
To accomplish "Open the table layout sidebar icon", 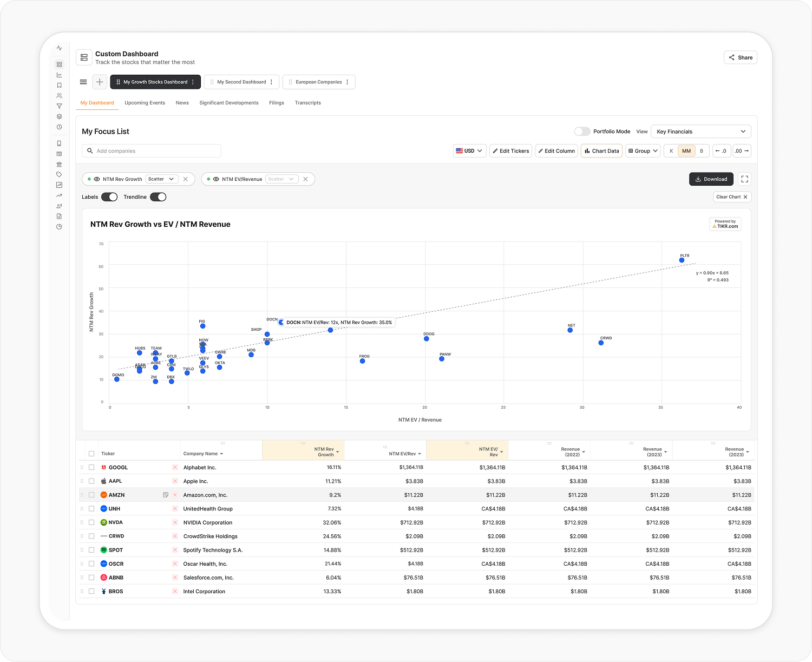I will tap(60, 154).
